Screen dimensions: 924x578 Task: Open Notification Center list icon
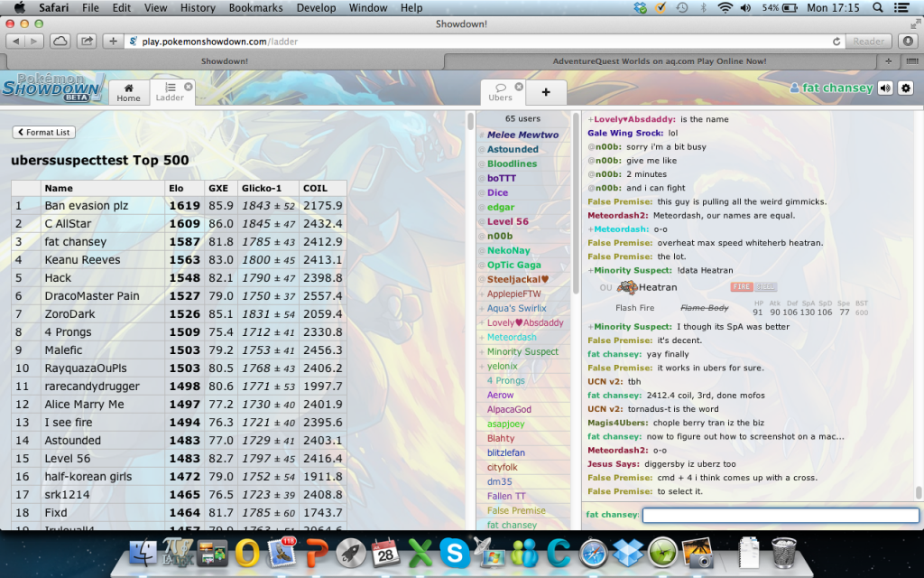pos(901,7)
